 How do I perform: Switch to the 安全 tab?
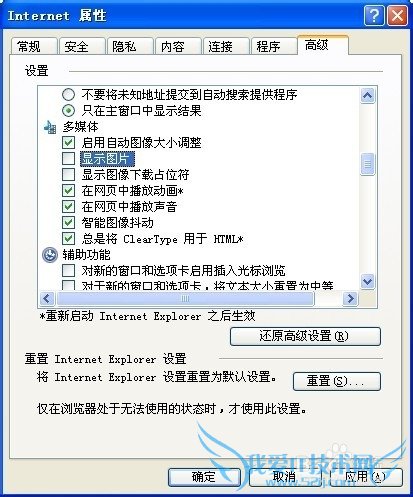82,46
